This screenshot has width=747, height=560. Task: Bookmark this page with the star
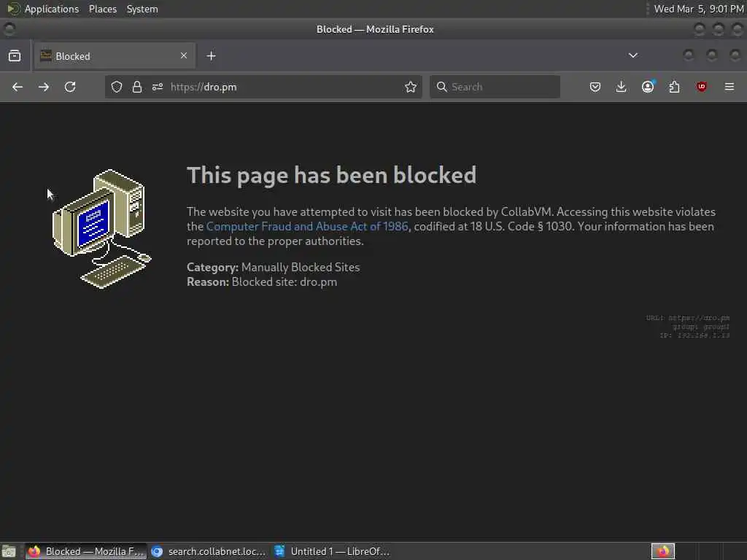tap(411, 87)
